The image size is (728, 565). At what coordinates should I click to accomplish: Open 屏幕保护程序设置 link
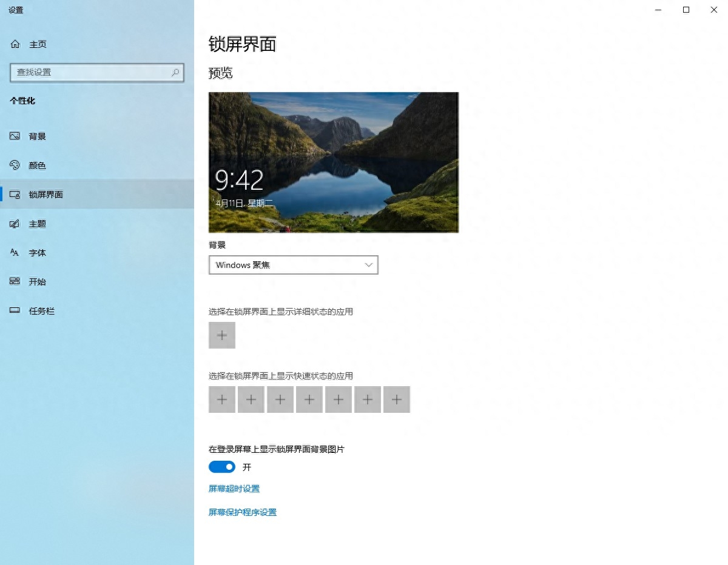click(242, 512)
